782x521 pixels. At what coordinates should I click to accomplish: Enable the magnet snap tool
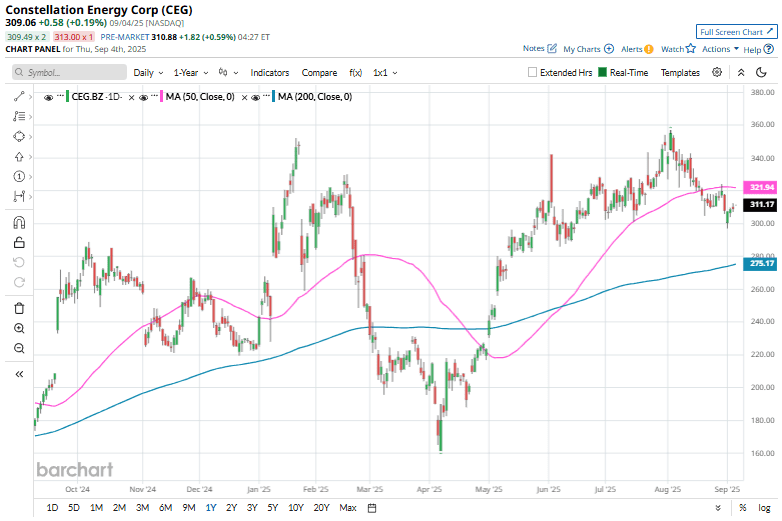[19, 222]
